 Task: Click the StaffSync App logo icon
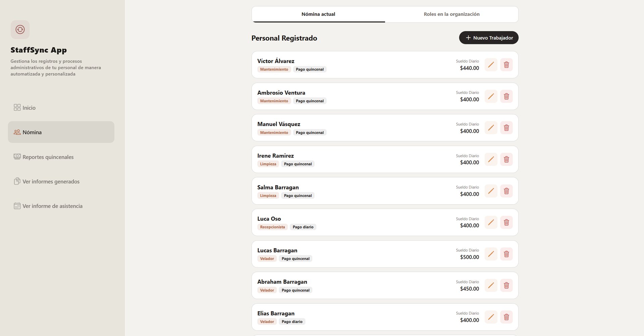(x=20, y=30)
